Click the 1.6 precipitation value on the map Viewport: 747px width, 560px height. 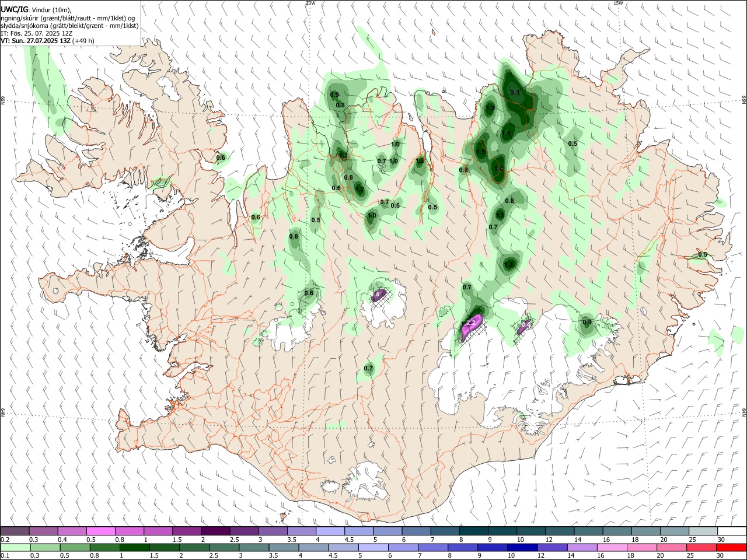[506, 133]
